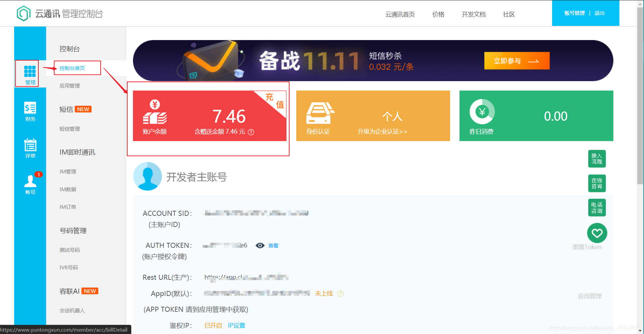The image size is (644, 334).
Task: Open the 在线咨询 floating button
Action: pyautogui.click(x=597, y=183)
